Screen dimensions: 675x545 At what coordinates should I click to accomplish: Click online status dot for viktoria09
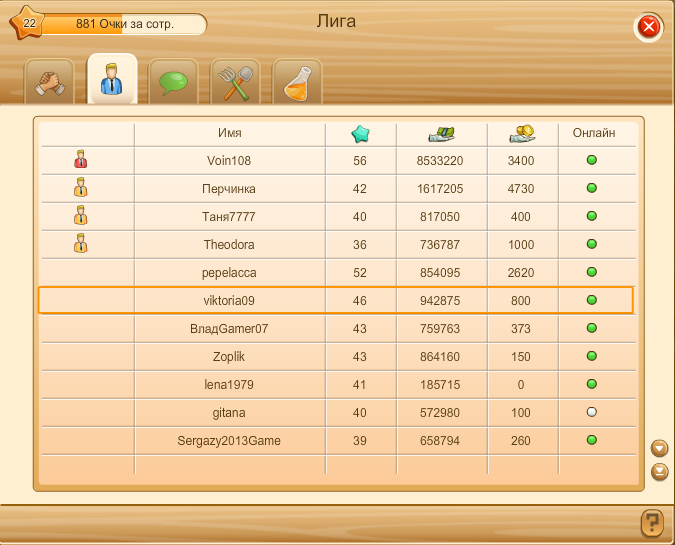pyautogui.click(x=592, y=300)
